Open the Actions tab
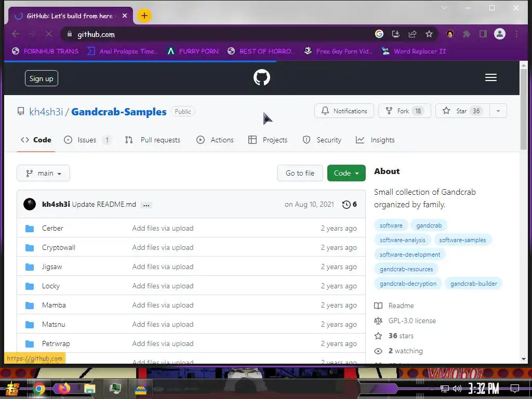Viewport: 532px width, 399px height. [215, 140]
